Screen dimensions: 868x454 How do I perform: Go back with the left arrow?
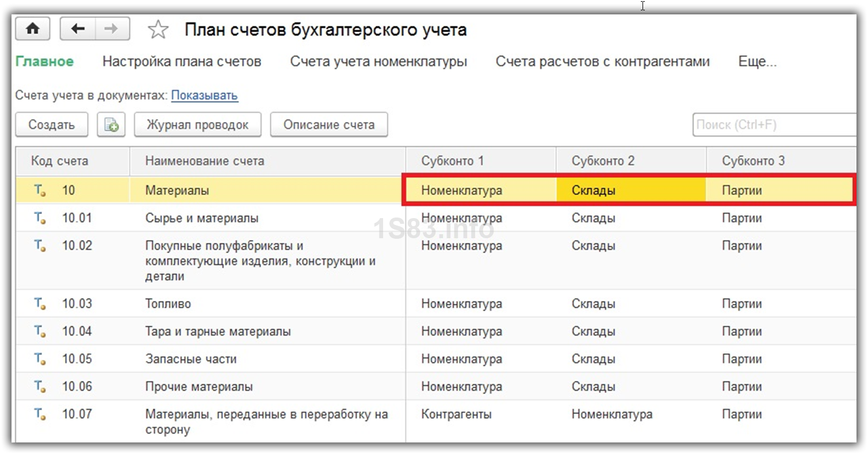pos(78,29)
